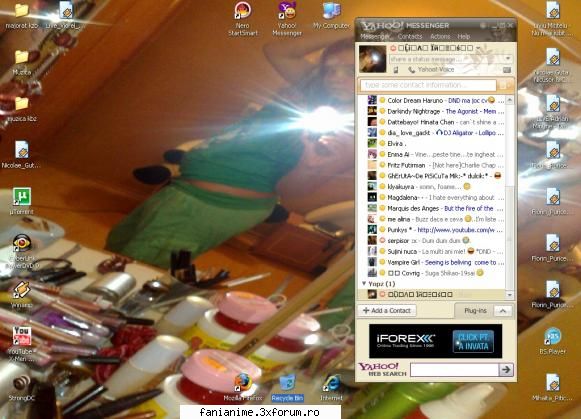This screenshot has height=419, width=581.
Task: Launch BS.Player desktop shortcut
Action: (552, 341)
